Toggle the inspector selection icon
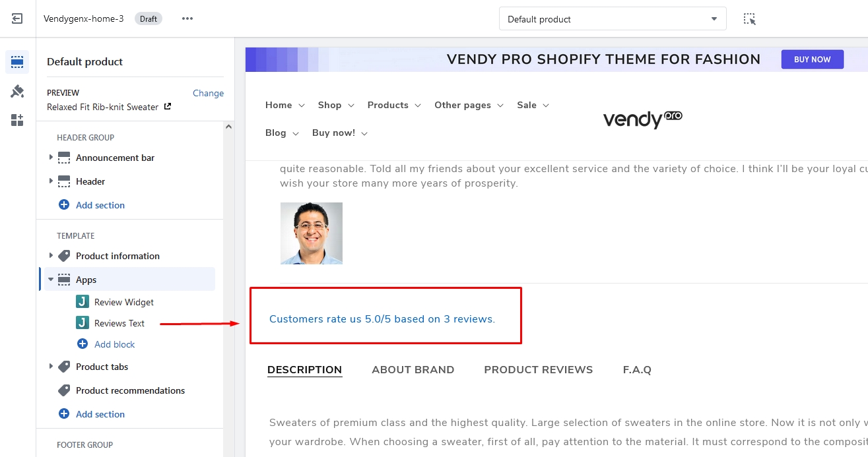 click(x=749, y=19)
